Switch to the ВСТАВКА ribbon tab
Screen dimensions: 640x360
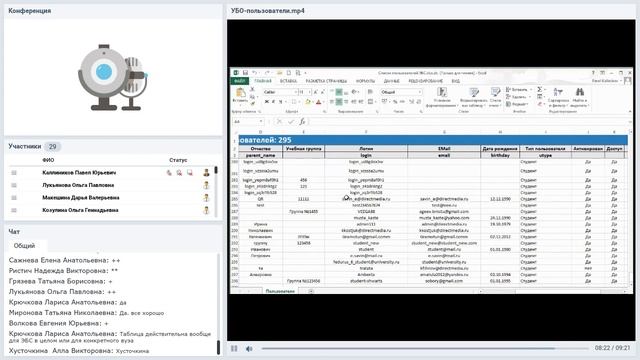point(289,81)
